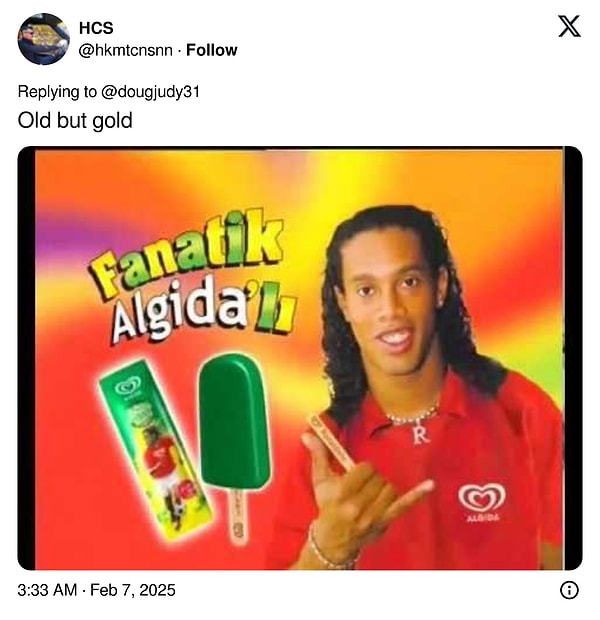The image size is (600, 620).
Task: Open the @dougjudy31 mention
Action: coord(150,92)
